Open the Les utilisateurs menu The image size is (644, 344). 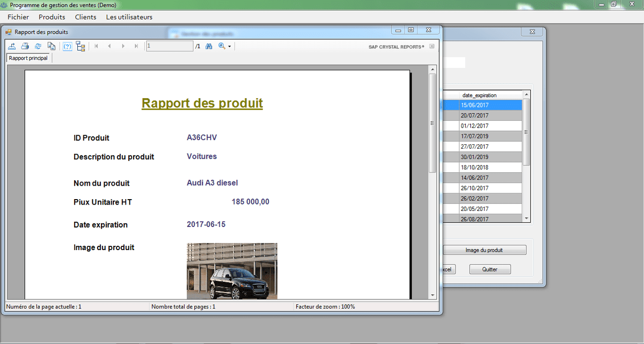click(x=129, y=17)
